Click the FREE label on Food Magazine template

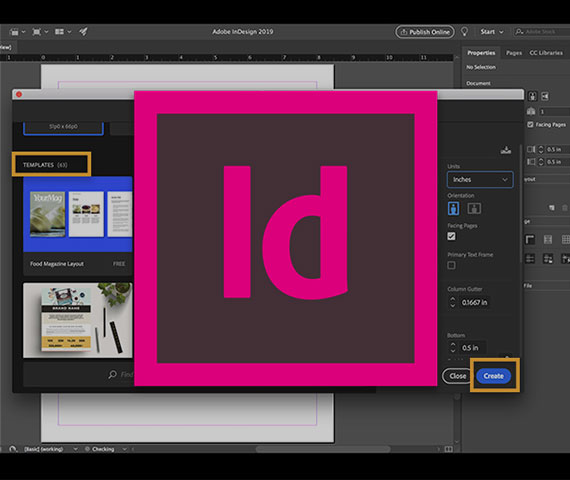pos(119,264)
